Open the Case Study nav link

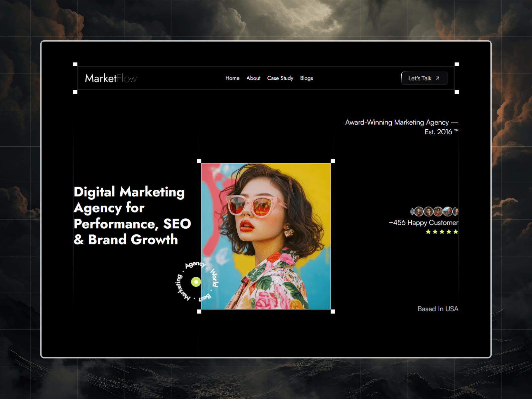[x=280, y=78]
